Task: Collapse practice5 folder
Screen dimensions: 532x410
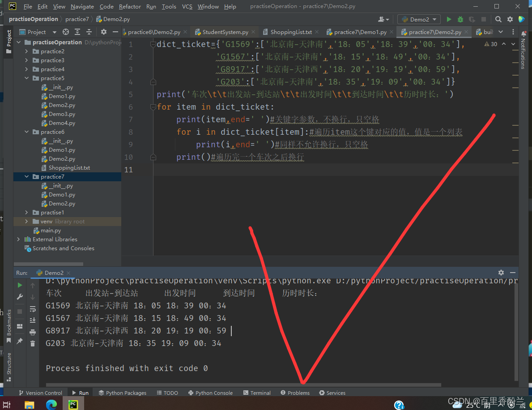Action: click(x=26, y=78)
